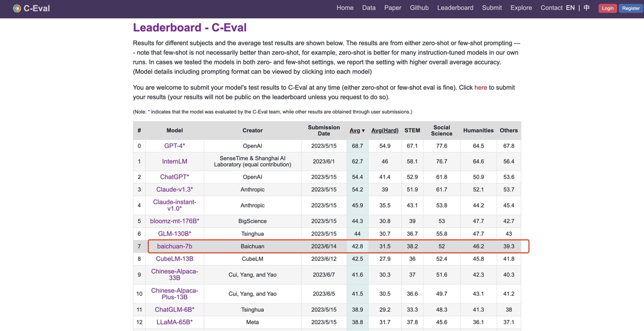
Task: Click the C-Eval logo icon
Action: [x=17, y=8]
